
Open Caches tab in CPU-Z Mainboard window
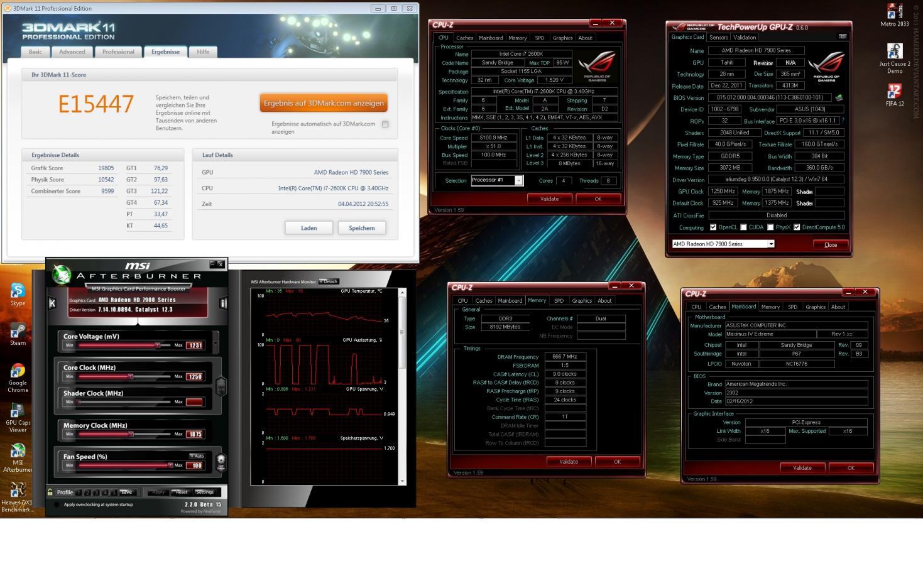[x=718, y=307]
